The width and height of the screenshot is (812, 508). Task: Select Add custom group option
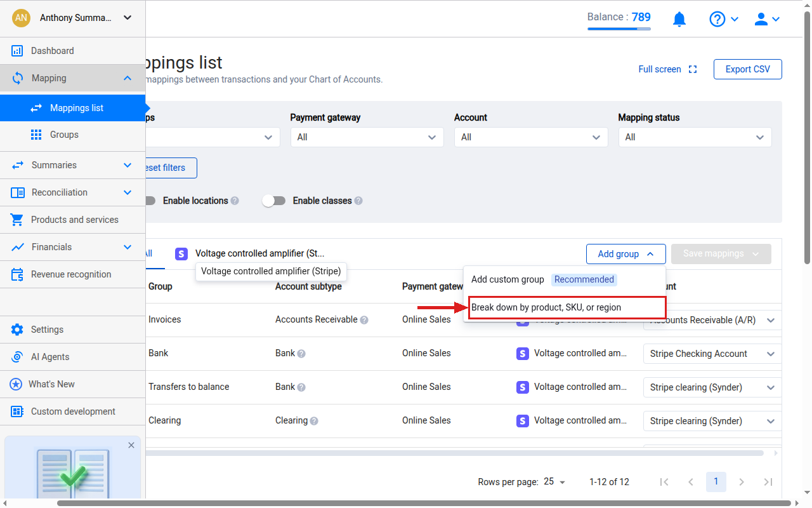(565, 279)
